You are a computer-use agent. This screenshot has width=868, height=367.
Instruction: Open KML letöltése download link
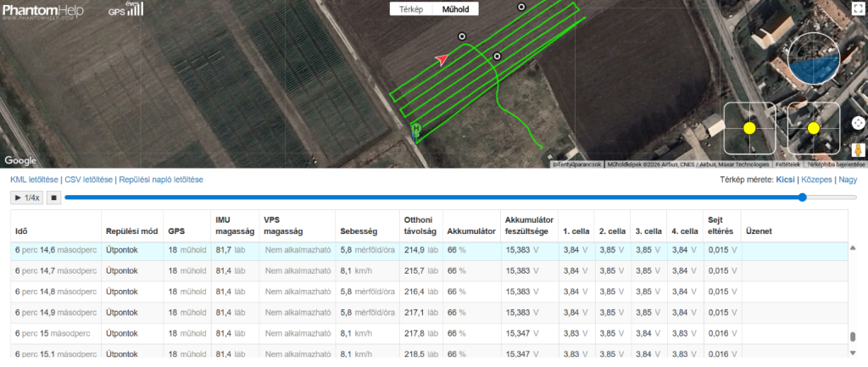[34, 180]
